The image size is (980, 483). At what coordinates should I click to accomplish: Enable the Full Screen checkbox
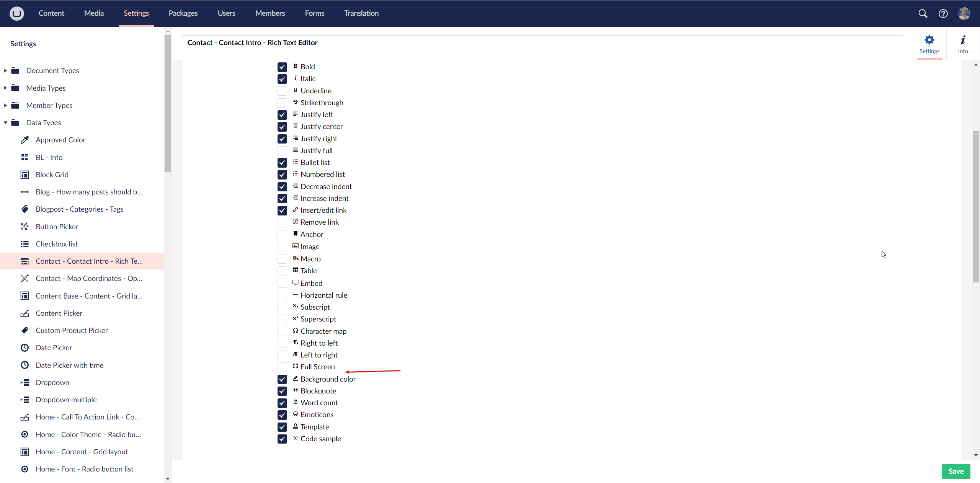pos(282,367)
